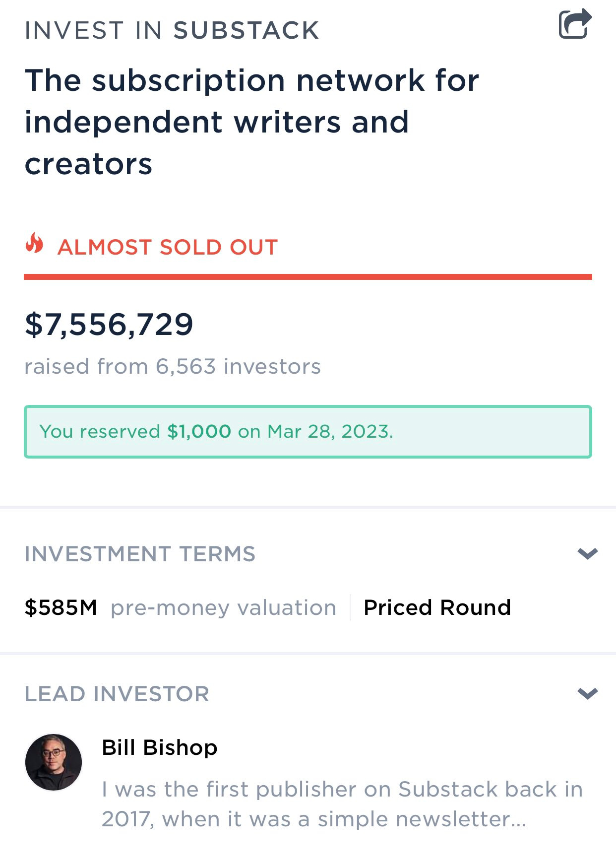Tap the $7,556,729 raised amount
Image resolution: width=616 pixels, height=867 pixels.
tap(109, 325)
